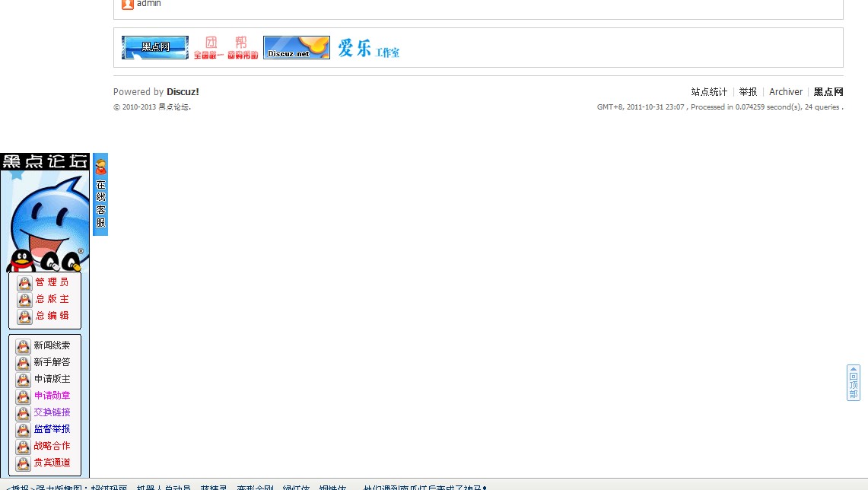Click the QQ icon beside 总版主
Image resolution: width=868 pixels, height=490 pixels.
tap(24, 300)
